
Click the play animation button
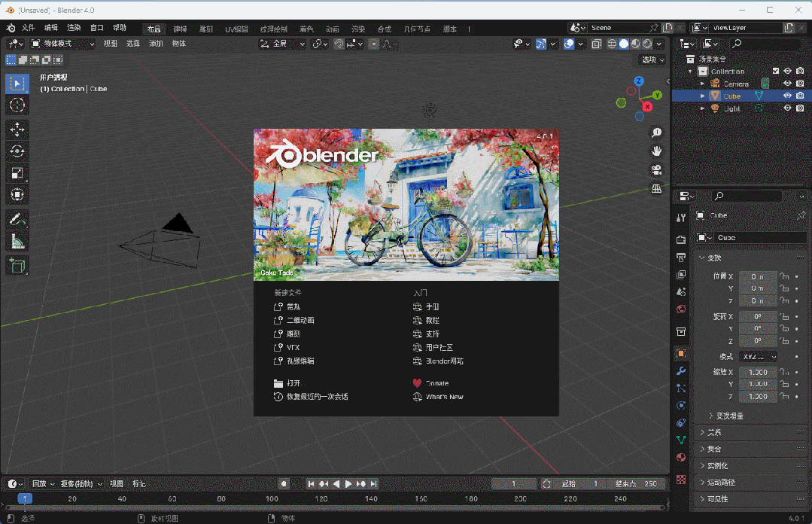pos(348,483)
